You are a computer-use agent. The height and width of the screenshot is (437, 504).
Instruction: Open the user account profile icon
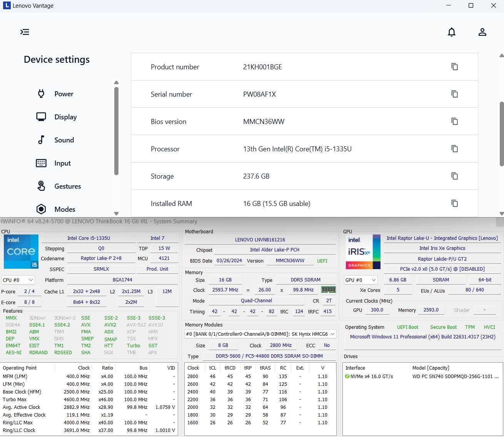click(482, 32)
